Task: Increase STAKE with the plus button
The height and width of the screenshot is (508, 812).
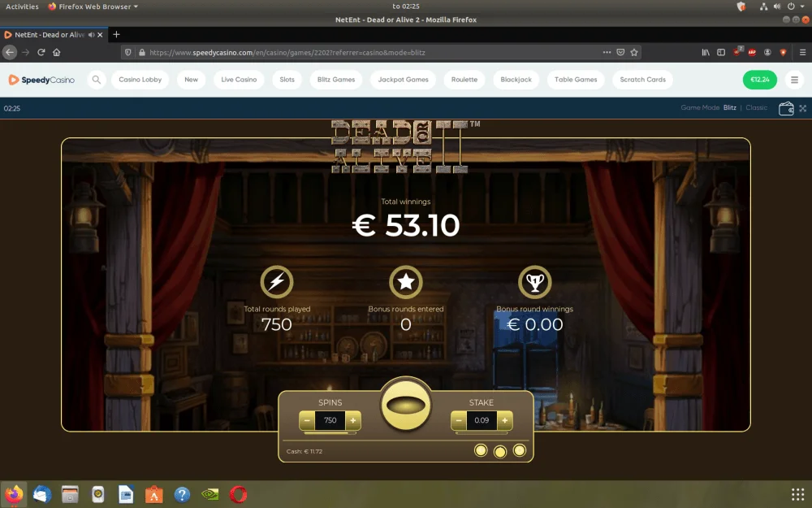Action: tap(505, 420)
